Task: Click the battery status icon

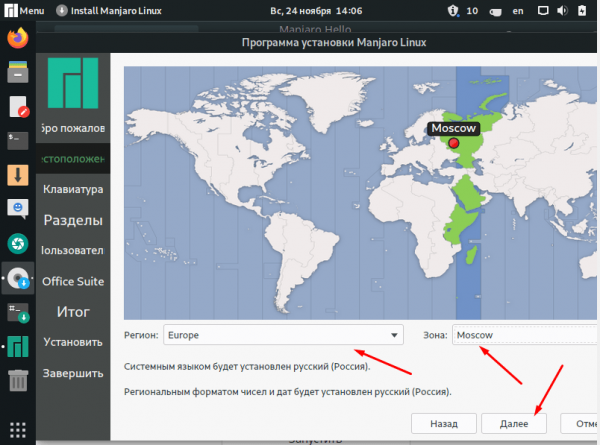Action: (582, 11)
